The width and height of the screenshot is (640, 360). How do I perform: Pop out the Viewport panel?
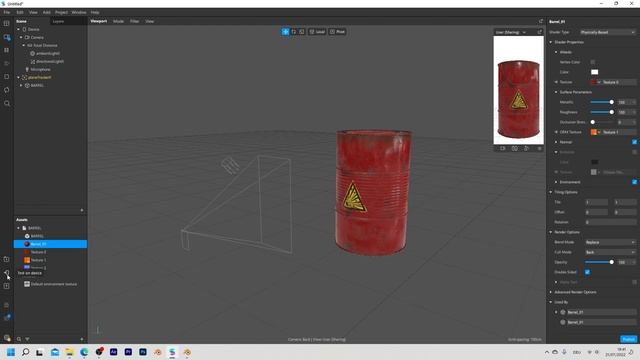tap(541, 21)
